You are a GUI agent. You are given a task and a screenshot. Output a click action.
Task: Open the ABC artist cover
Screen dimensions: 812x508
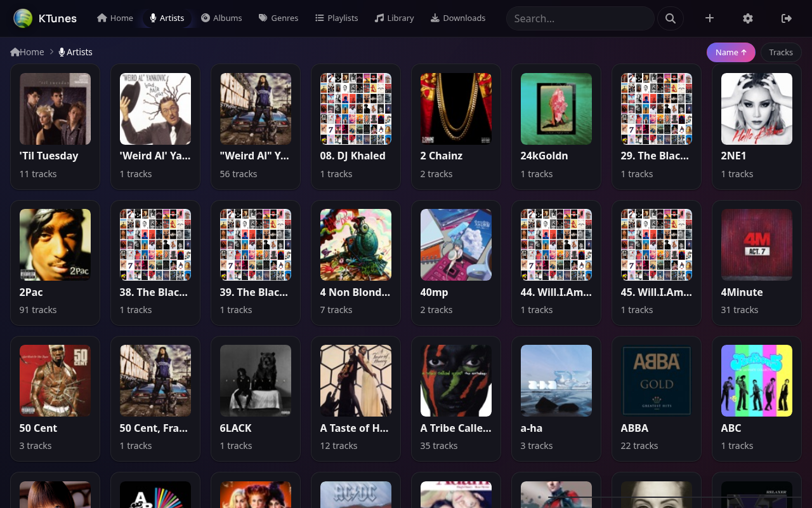pyautogui.click(x=757, y=381)
